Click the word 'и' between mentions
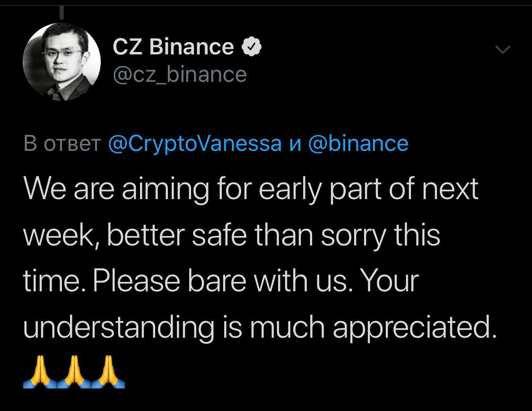Viewport: 532px width, 411px height. pos(295,144)
